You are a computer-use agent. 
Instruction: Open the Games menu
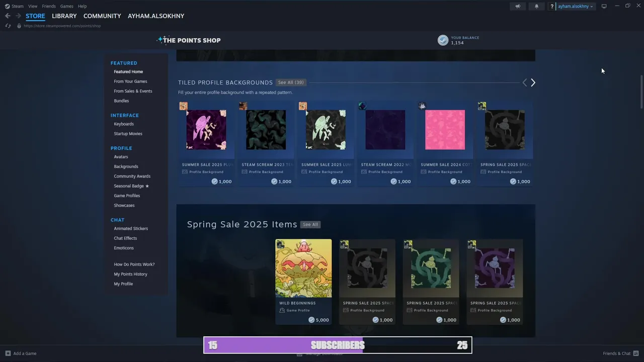click(x=66, y=6)
